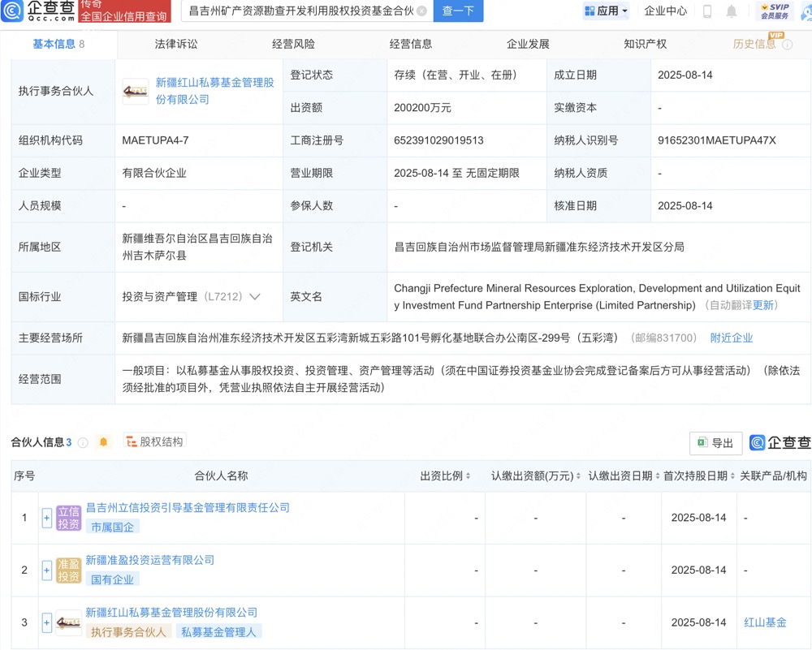Switch to 经营风险 tab

294,45
